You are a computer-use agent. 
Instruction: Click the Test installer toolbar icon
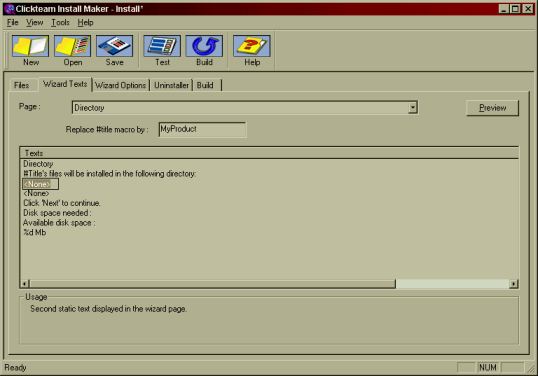(x=162, y=46)
